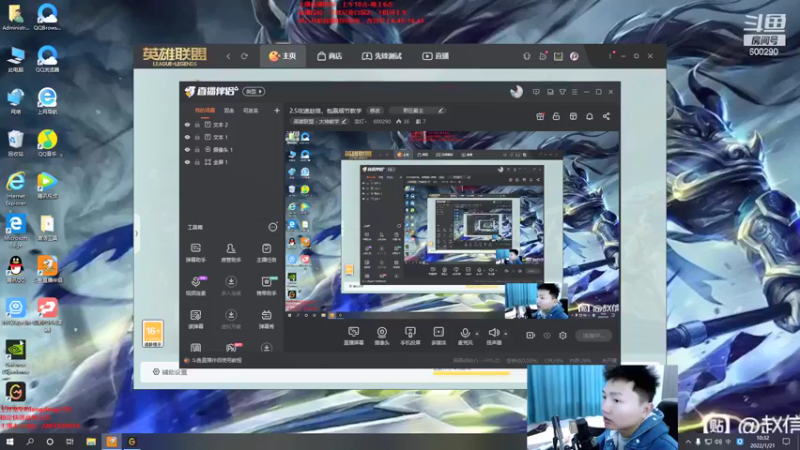800x450 pixels.
Task: Share the stream with the share icon
Action: point(606,116)
